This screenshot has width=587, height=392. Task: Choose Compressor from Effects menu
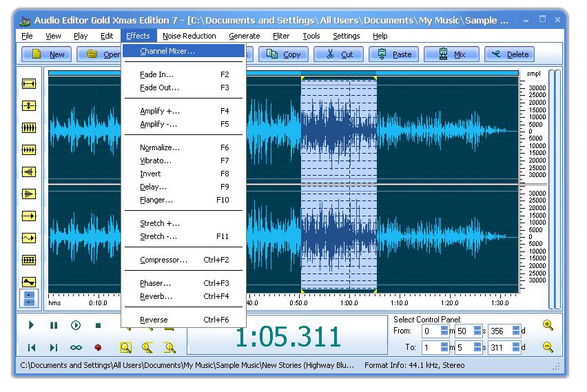[x=184, y=260]
